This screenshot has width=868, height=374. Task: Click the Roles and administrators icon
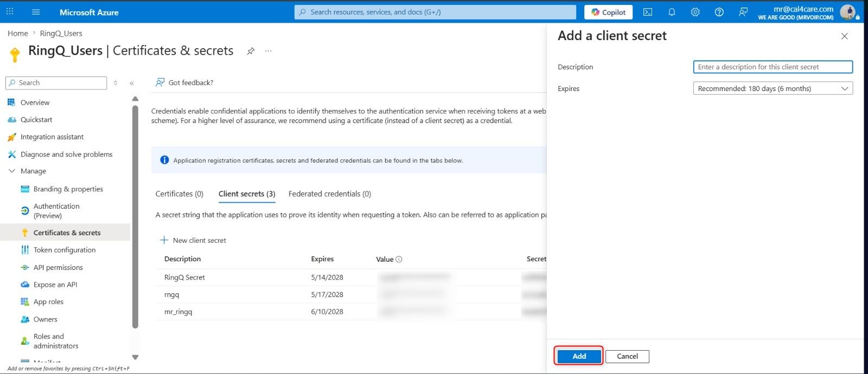[25, 341]
